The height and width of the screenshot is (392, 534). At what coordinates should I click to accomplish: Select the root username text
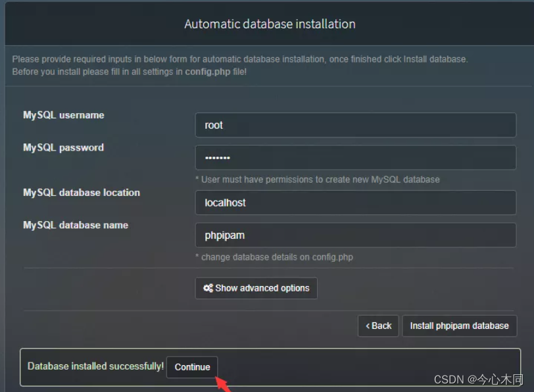coord(213,124)
